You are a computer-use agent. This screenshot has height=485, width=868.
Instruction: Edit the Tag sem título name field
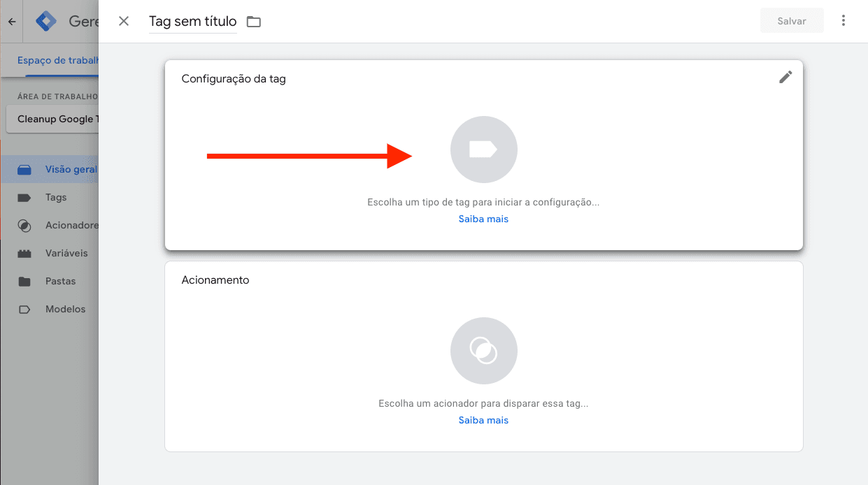click(192, 22)
